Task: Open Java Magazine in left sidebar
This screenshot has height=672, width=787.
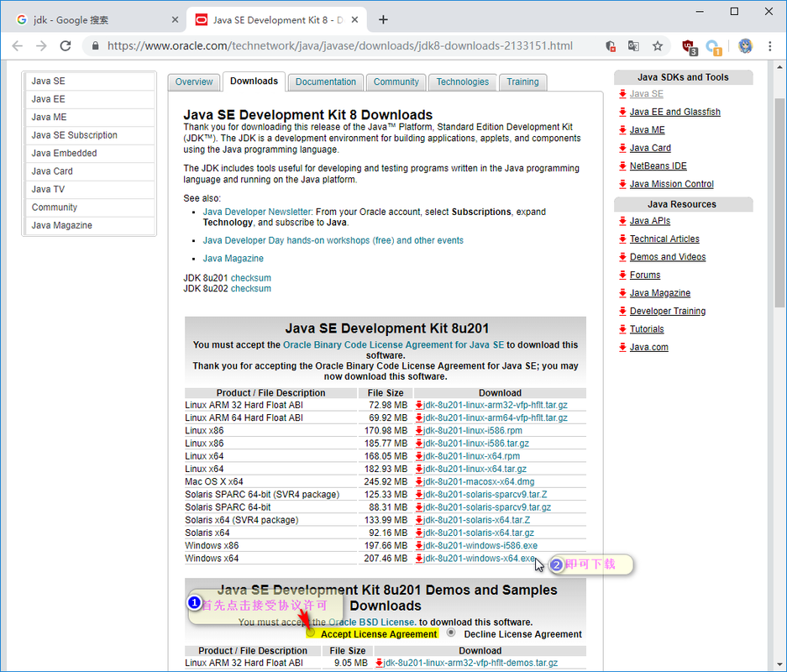Action: point(89,226)
